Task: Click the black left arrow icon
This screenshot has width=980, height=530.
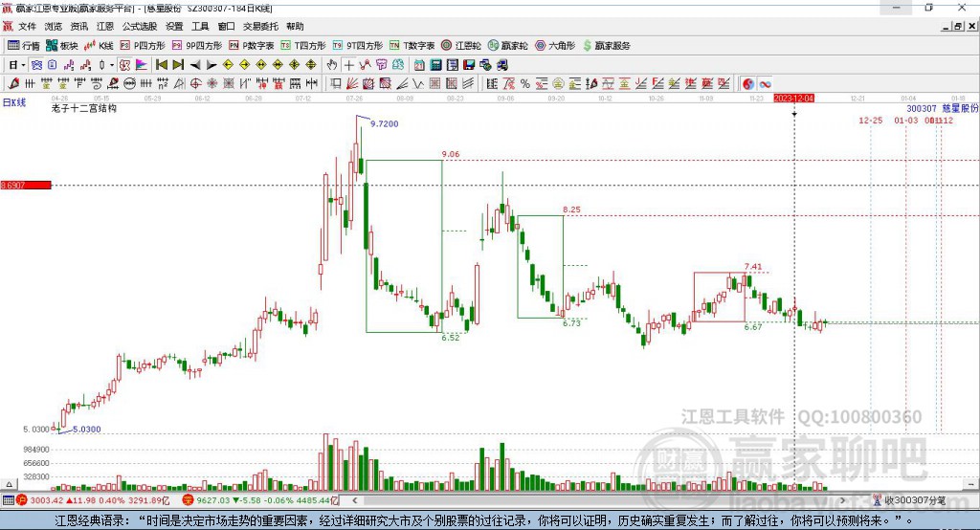Action: pos(195,65)
